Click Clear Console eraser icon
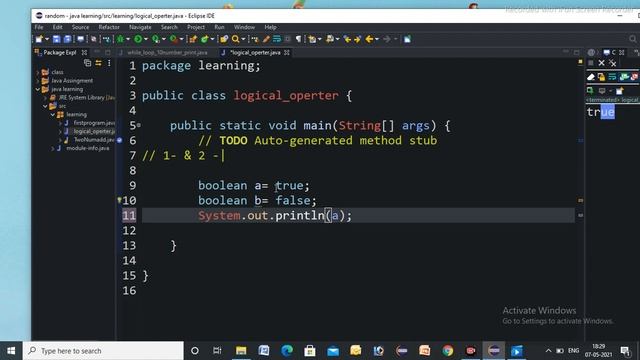Image resolution: width=640 pixels, height=360 pixels. (x=591, y=77)
